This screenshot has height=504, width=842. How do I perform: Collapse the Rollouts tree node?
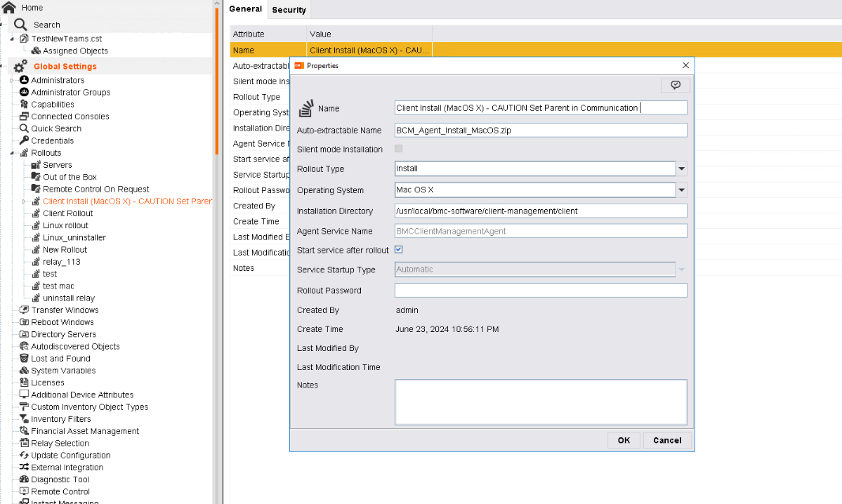pos(12,153)
